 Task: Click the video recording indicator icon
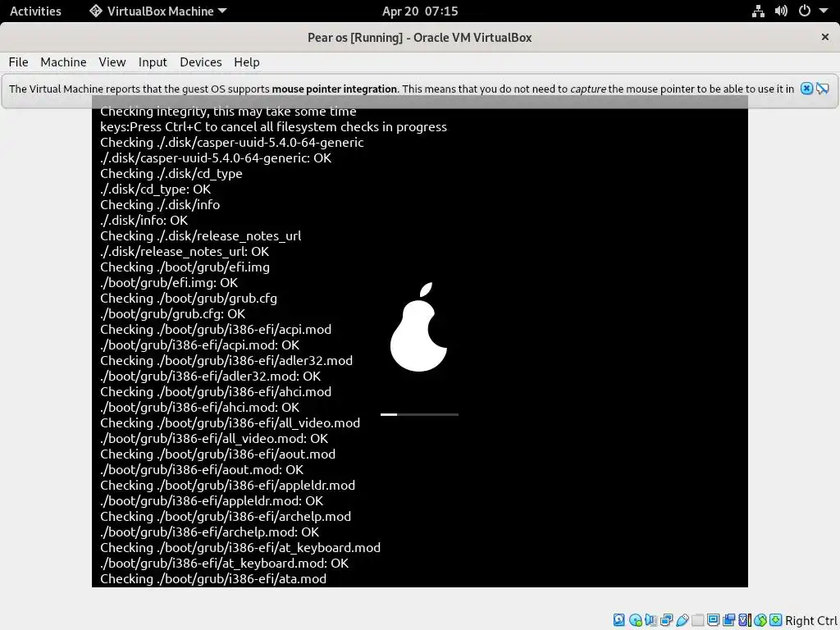[x=728, y=620]
